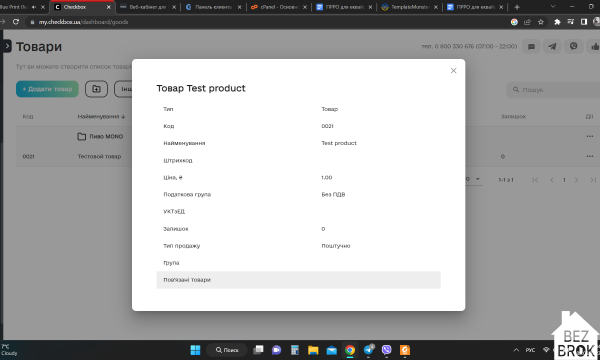Image resolution: width=600 pixels, height=360 pixels.
Task: Click the Поштучно sale type value
Action: (336, 246)
